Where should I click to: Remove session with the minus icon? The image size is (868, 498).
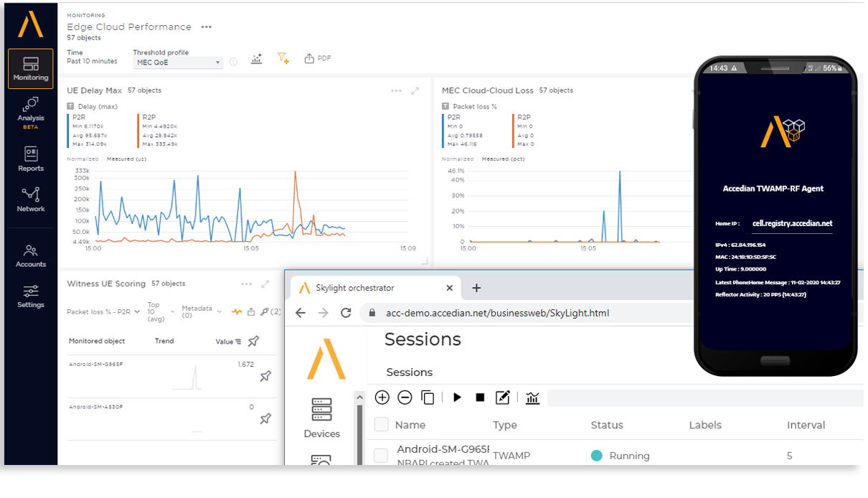(405, 398)
